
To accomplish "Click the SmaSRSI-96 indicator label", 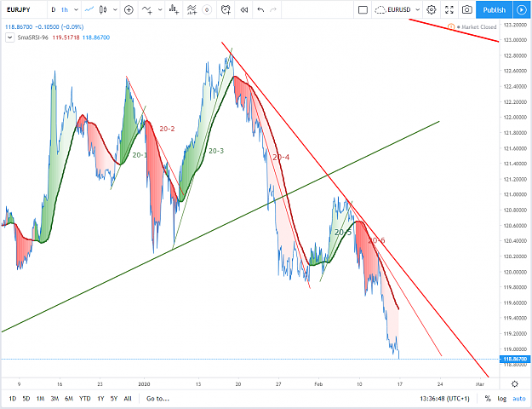I will tap(33, 37).
